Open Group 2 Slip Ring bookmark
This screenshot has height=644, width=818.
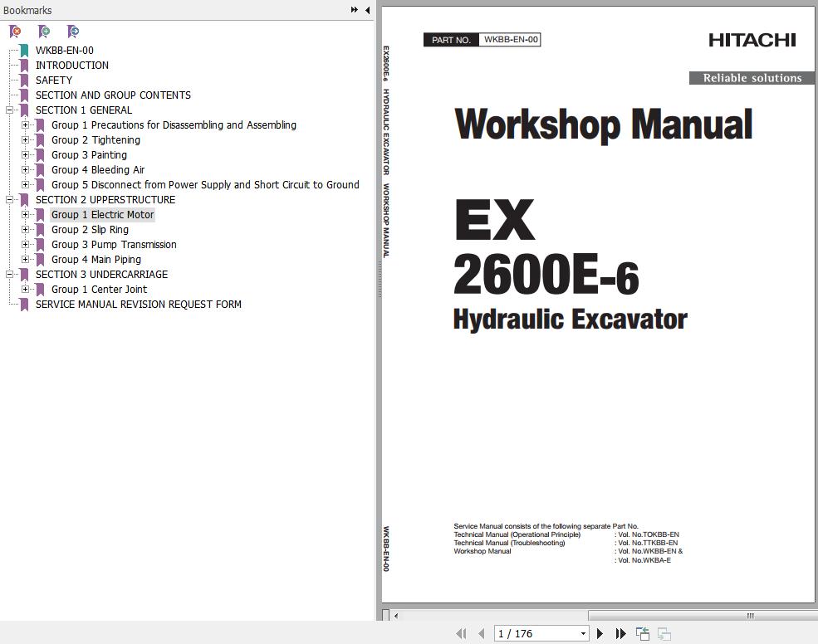90,230
